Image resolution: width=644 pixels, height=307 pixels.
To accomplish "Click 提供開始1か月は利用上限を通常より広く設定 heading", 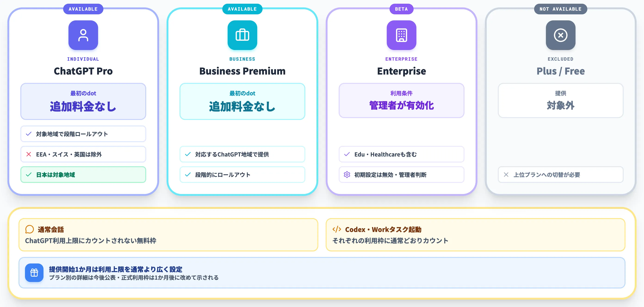I will [116, 269].
